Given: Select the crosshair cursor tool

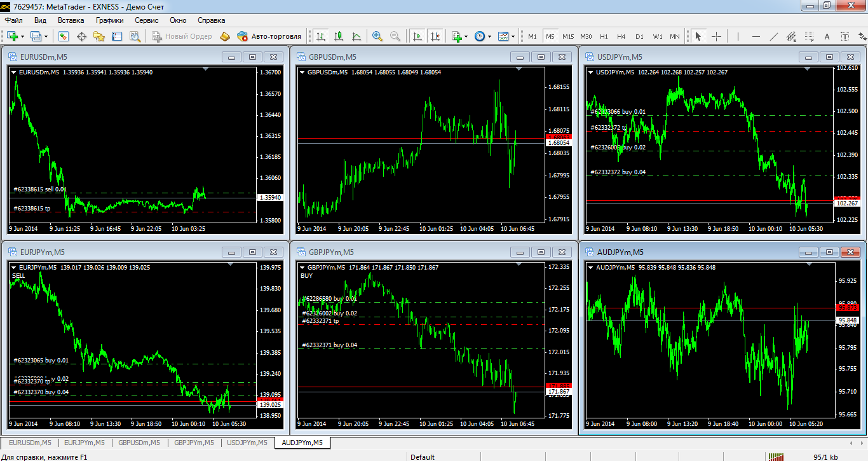Looking at the screenshot, I should coord(716,36).
